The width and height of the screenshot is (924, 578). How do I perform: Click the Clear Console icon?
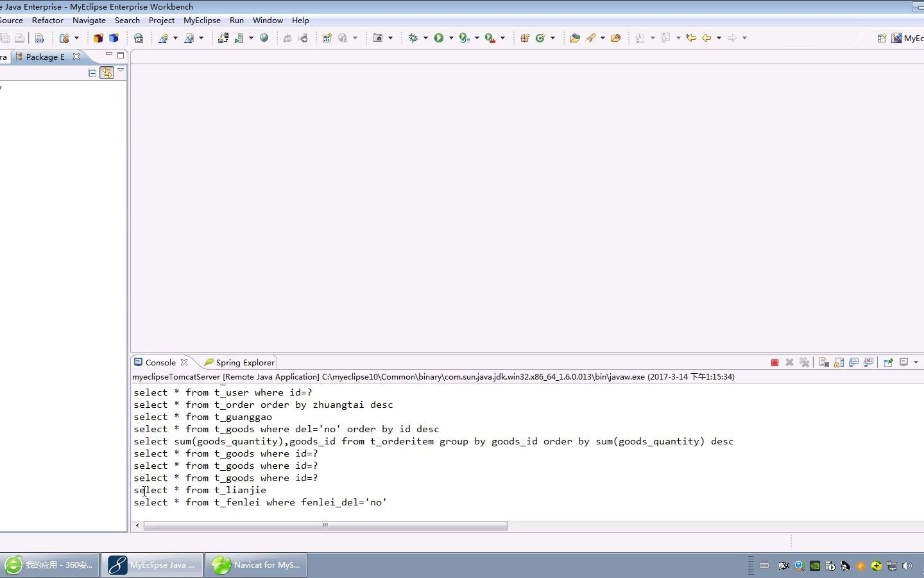pos(824,363)
